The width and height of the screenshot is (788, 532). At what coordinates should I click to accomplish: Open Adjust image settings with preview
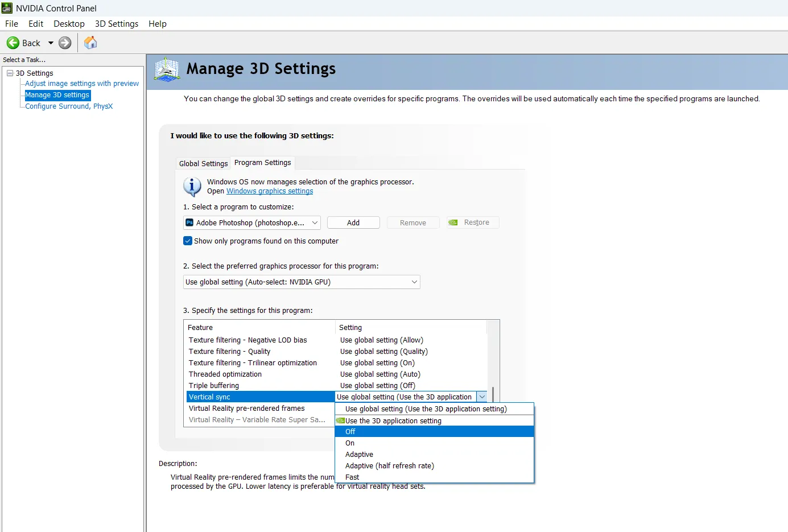(82, 84)
